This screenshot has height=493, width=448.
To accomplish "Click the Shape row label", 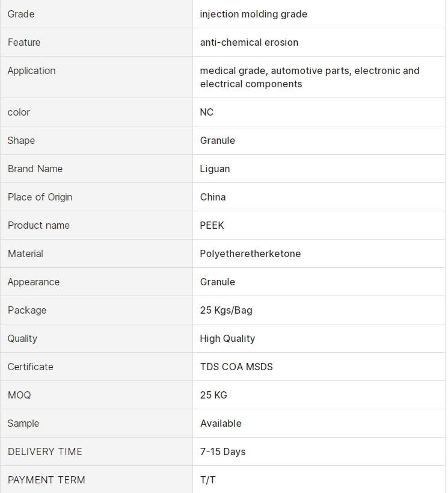I will (21, 140).
